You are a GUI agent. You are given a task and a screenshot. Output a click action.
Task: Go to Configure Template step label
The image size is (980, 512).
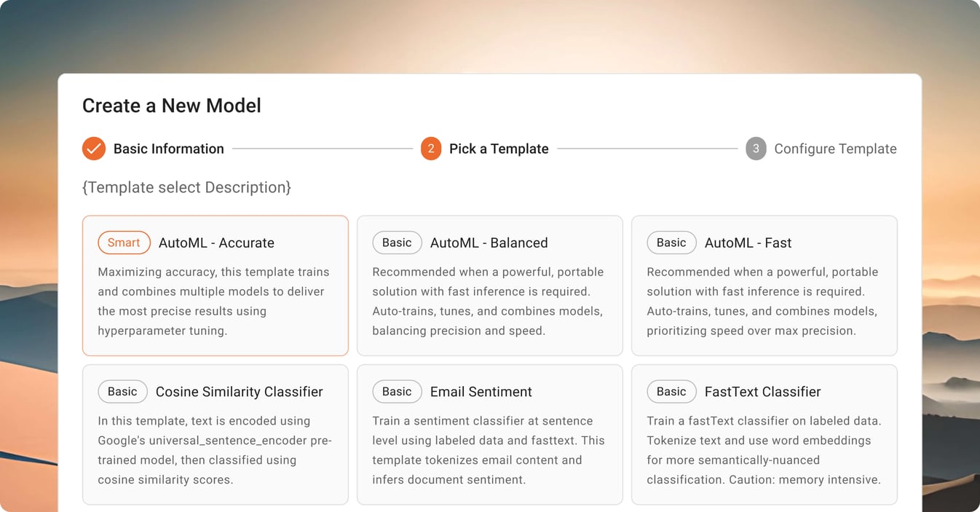pos(835,148)
